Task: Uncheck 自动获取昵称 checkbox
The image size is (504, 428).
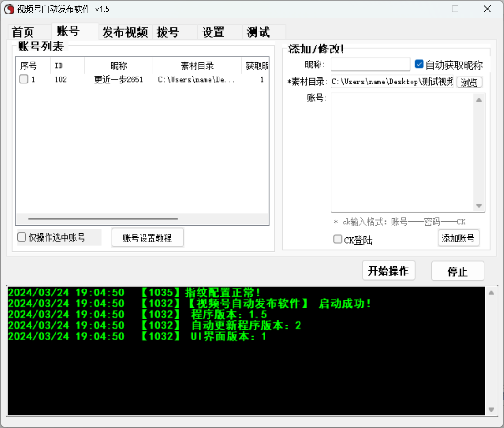Action: tap(419, 65)
